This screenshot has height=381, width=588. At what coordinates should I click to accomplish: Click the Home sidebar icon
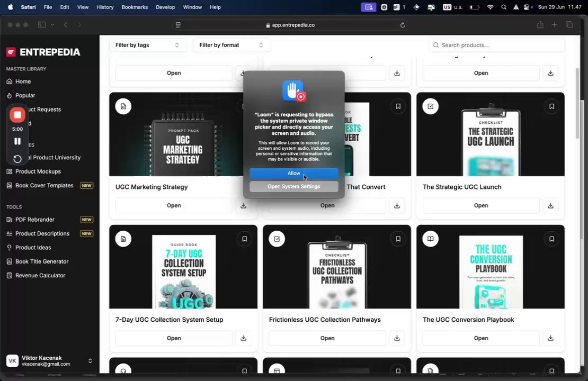(x=10, y=81)
